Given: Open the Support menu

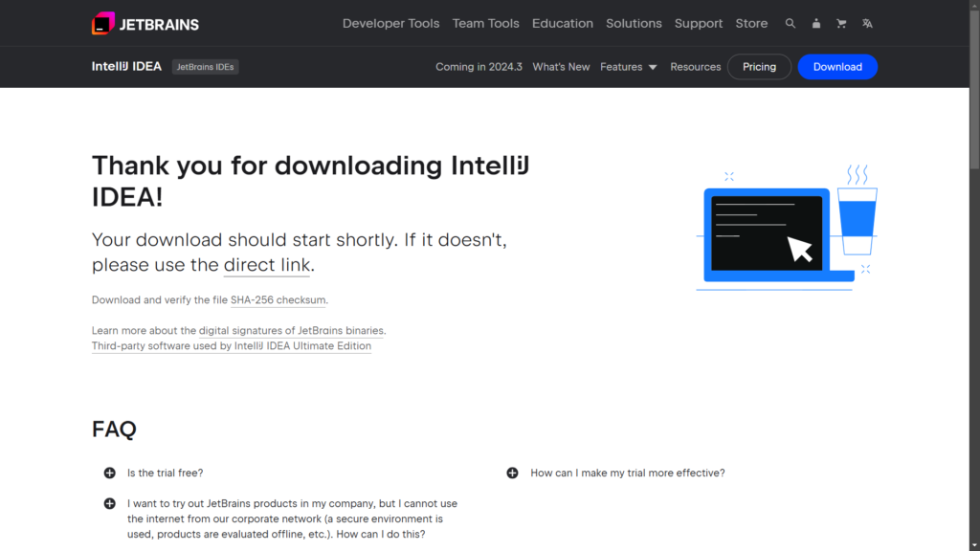Looking at the screenshot, I should [698, 23].
